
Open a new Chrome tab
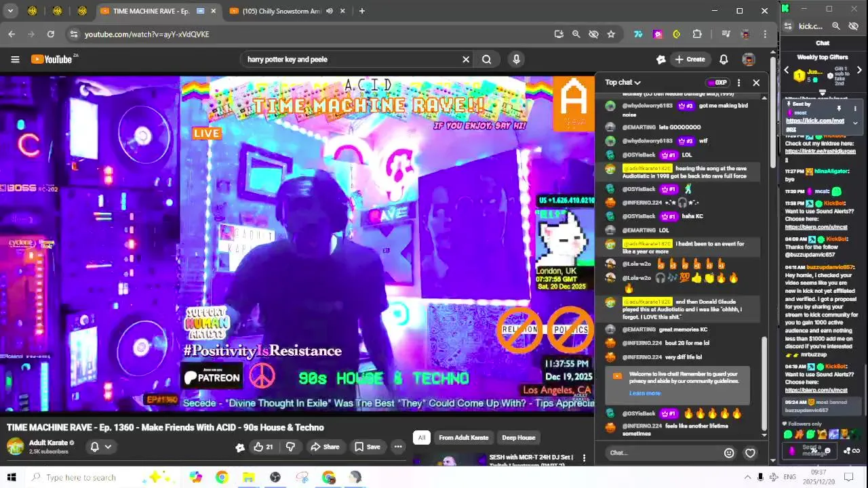[x=361, y=11]
